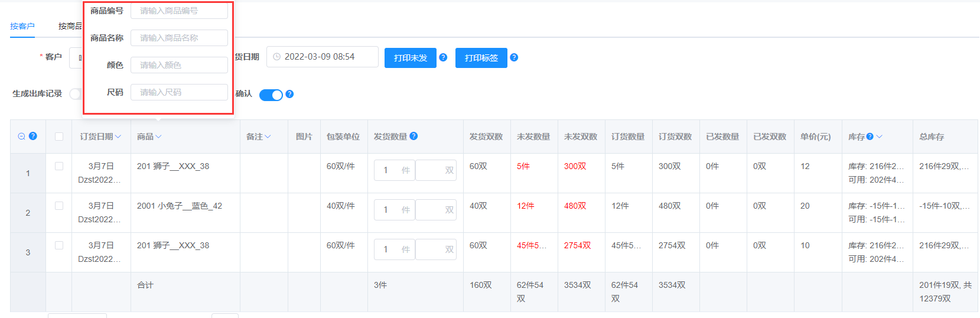Click help icon in first table header cell
The height and width of the screenshot is (318, 980).
[33, 136]
